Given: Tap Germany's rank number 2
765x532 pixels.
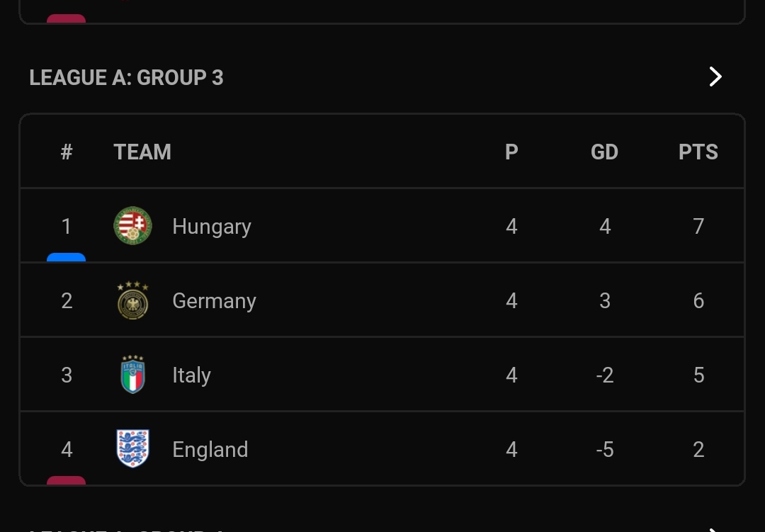Looking at the screenshot, I should coord(67,301).
